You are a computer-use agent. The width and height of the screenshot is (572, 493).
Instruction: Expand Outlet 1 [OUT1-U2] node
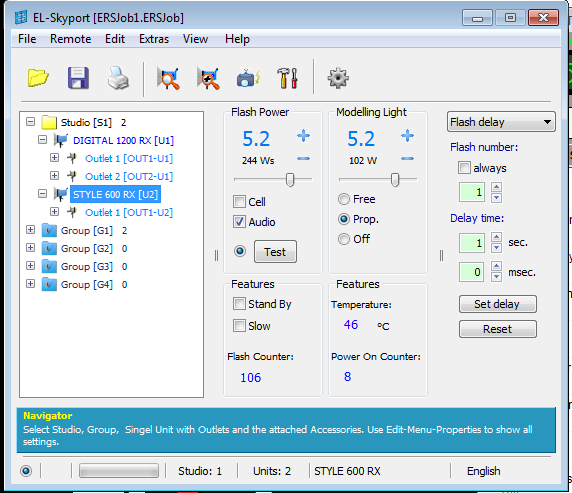click(x=54, y=212)
